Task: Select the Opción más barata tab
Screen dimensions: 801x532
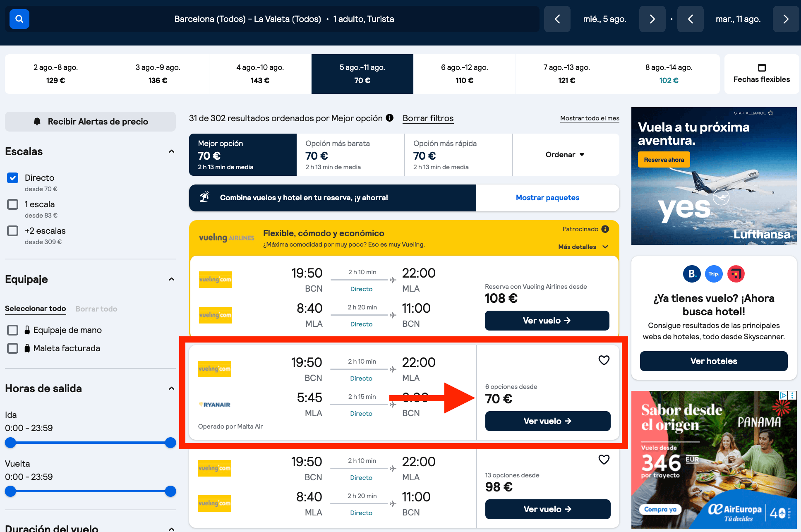Action: pos(350,155)
